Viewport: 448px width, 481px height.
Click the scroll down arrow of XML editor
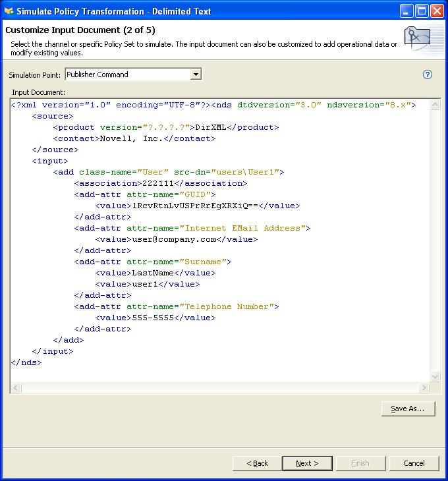(435, 376)
